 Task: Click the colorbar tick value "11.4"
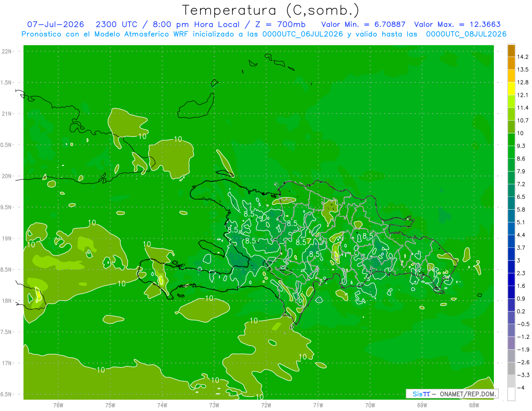(523, 108)
